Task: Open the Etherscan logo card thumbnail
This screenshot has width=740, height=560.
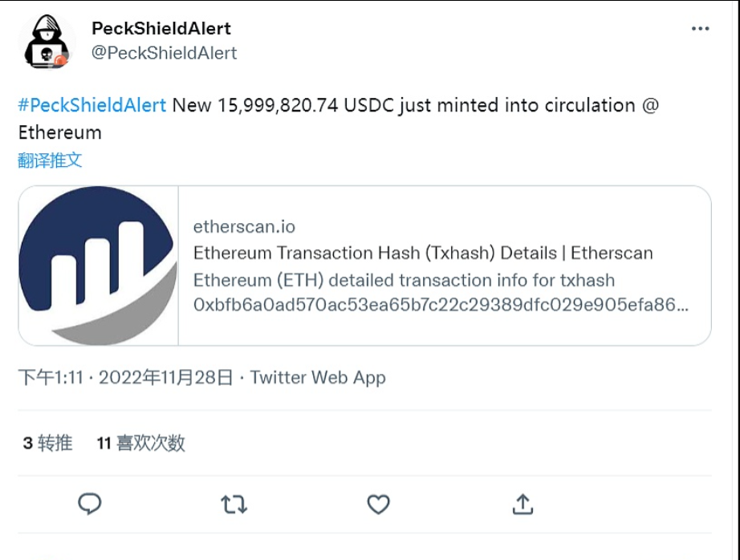Action: 98,266
